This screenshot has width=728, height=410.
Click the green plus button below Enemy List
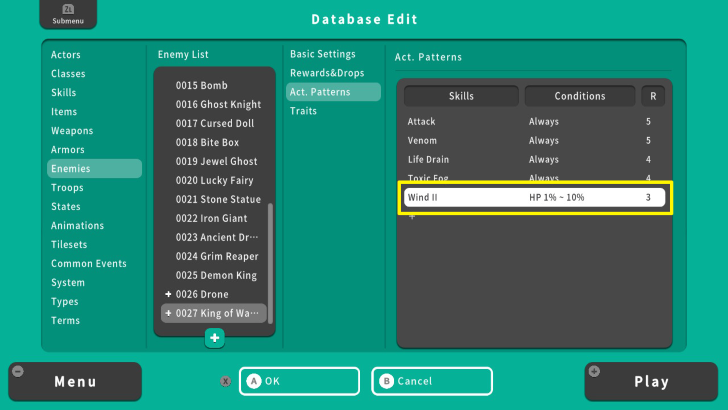point(214,338)
